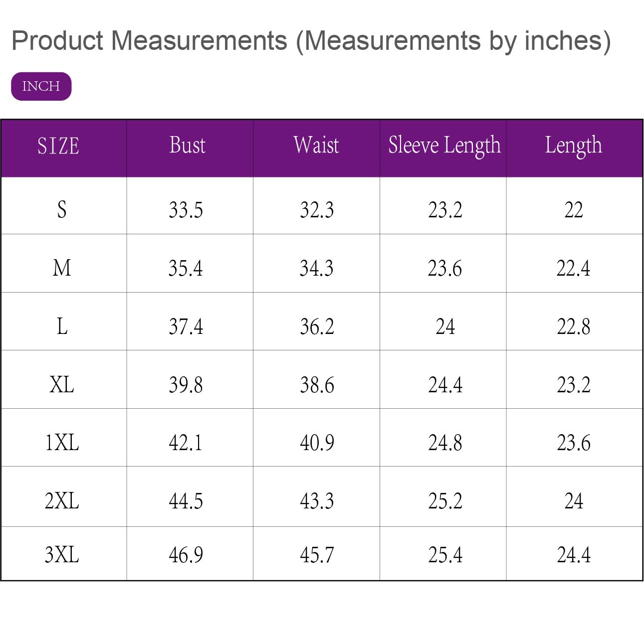Viewport: 644px width, 644px height.
Task: Select the Waist column header
Action: [316, 146]
